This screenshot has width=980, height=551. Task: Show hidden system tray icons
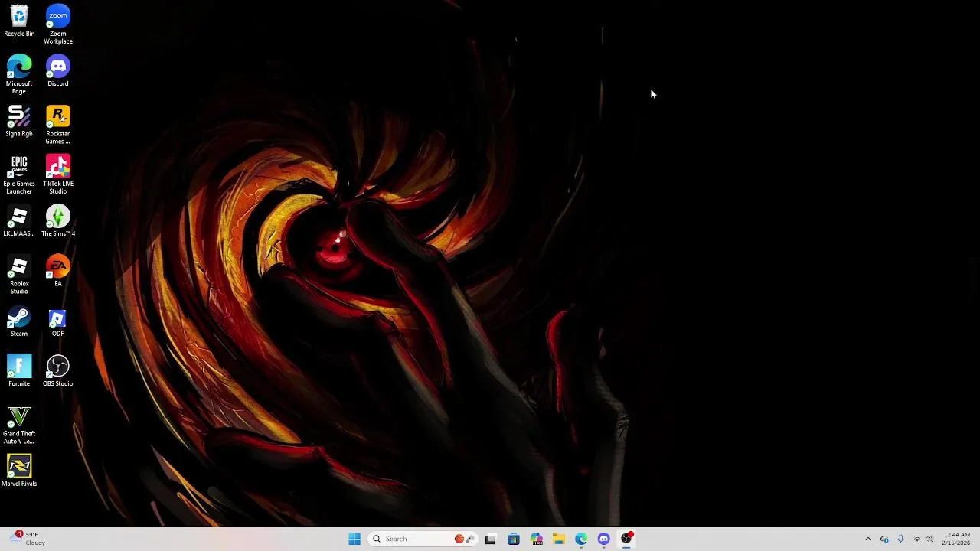click(x=867, y=539)
